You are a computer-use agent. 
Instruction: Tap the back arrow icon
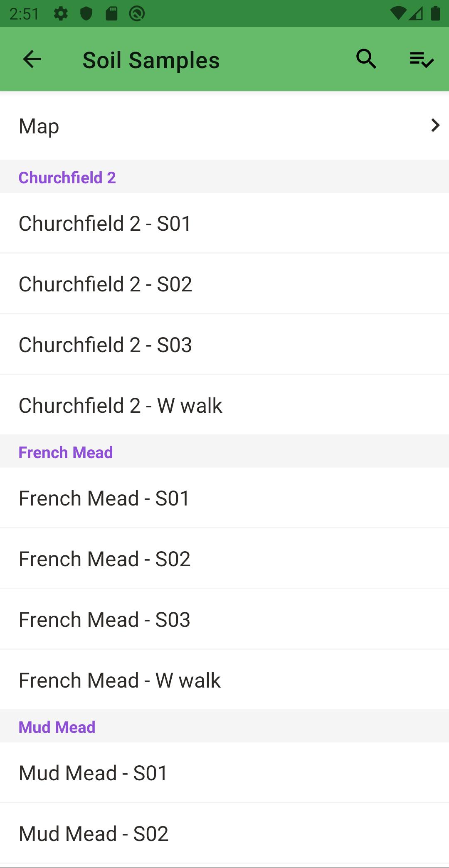click(32, 59)
